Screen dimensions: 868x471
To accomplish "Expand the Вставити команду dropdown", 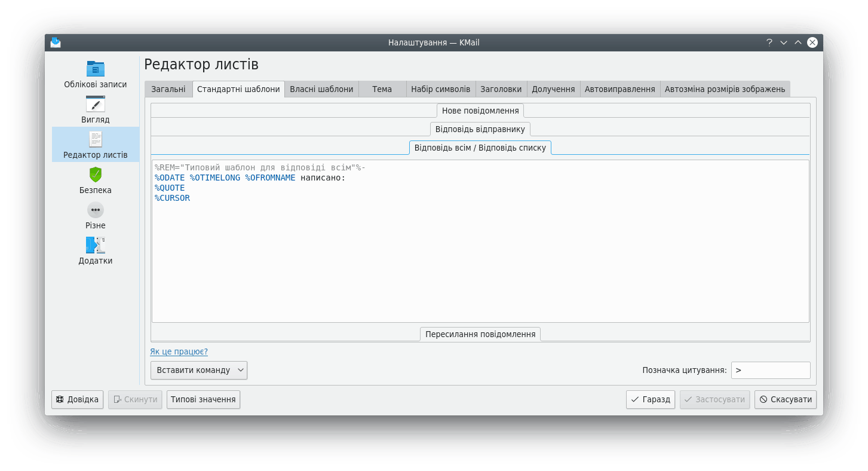I will coord(198,370).
